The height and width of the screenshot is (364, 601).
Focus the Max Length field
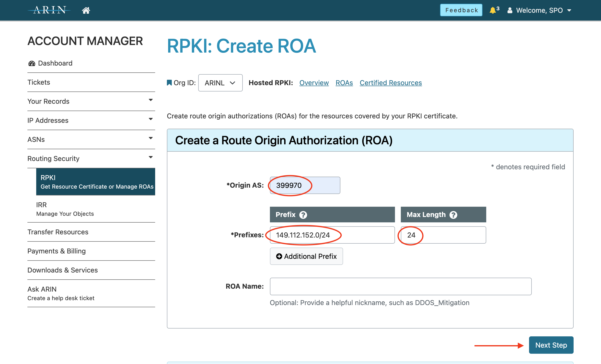click(x=443, y=235)
